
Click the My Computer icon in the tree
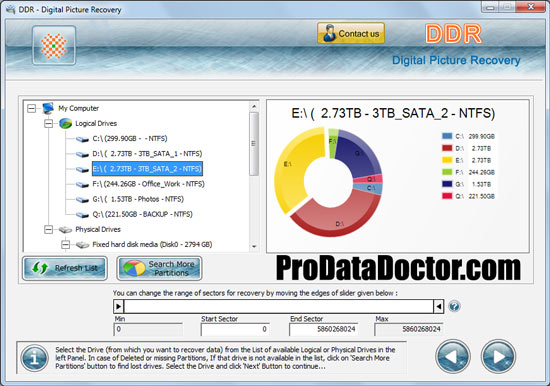pyautogui.click(x=48, y=108)
